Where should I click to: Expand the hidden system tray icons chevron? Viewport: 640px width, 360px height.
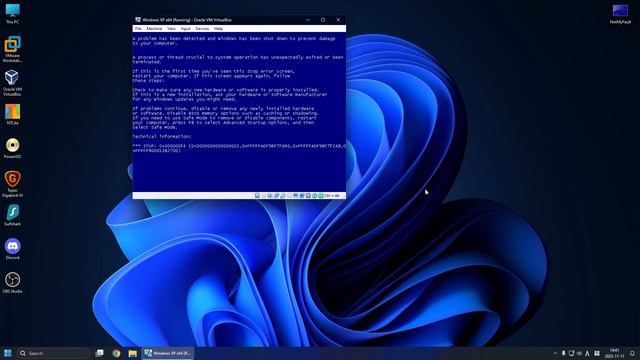point(555,353)
